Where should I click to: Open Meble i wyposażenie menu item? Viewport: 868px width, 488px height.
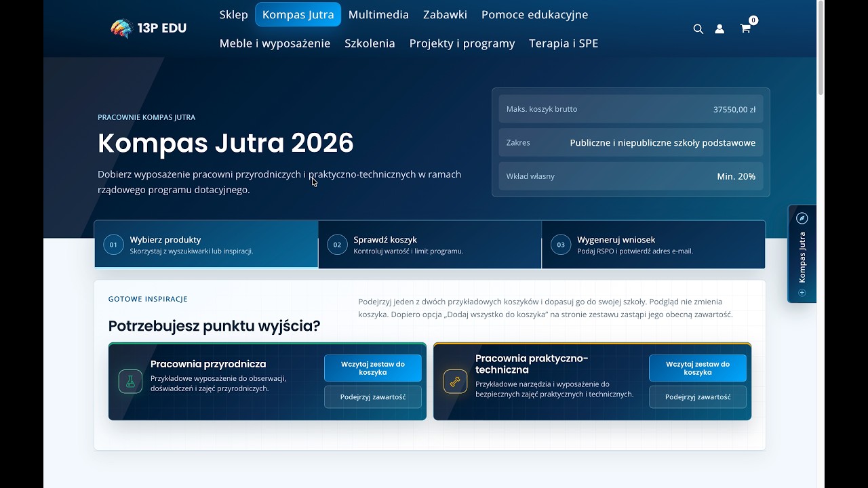pos(275,43)
